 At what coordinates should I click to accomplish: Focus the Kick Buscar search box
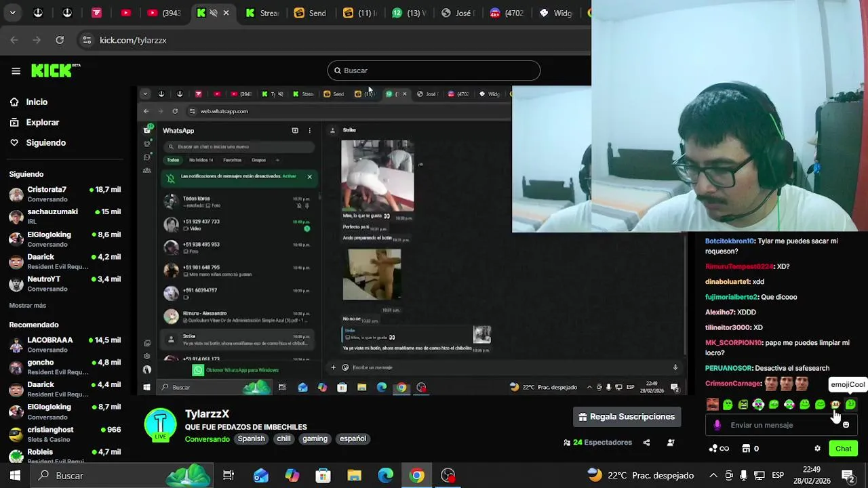pos(434,70)
